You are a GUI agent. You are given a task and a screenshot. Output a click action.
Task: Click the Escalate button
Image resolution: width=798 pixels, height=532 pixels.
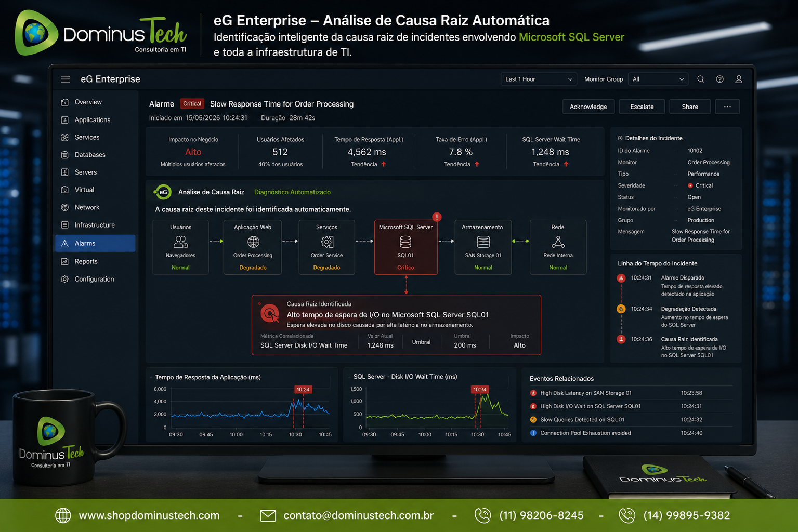(642, 107)
